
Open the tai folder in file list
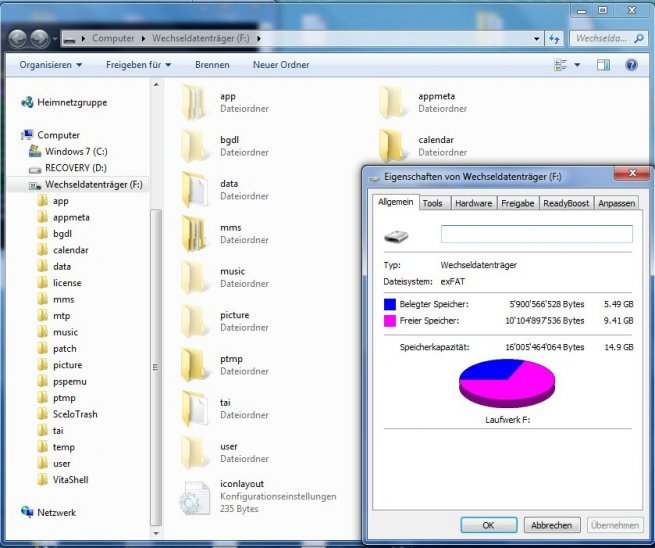click(x=195, y=409)
